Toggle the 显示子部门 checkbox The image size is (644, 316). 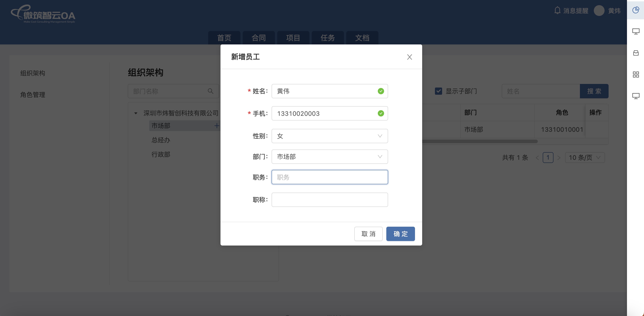[439, 91]
